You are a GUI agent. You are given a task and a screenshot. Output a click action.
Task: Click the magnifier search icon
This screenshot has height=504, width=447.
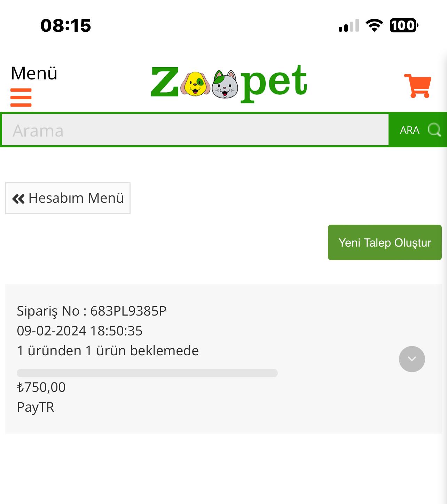click(434, 130)
